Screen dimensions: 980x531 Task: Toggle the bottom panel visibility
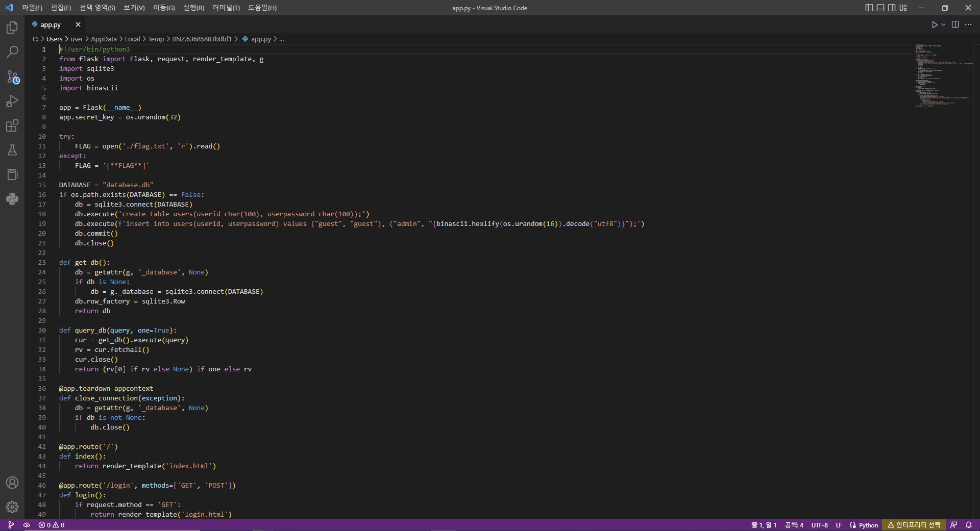click(x=880, y=8)
